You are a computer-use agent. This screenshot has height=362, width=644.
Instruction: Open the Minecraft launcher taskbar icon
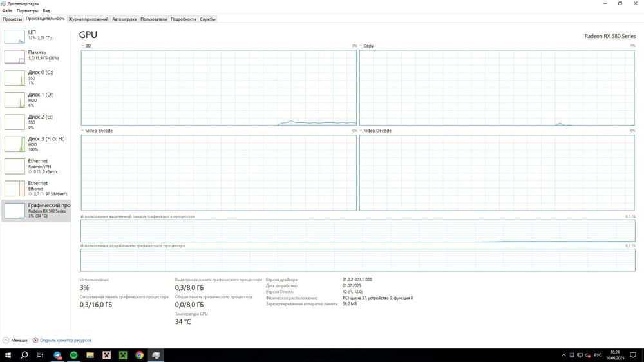point(106,355)
